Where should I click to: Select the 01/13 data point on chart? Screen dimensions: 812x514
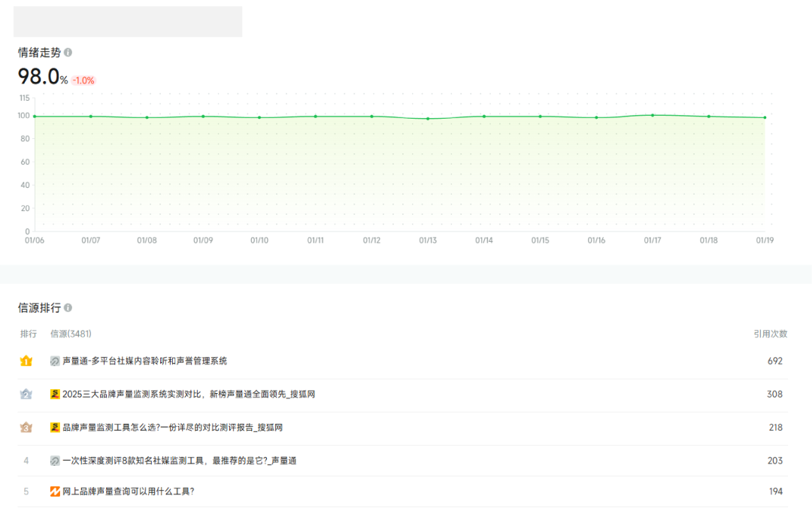[x=428, y=118]
